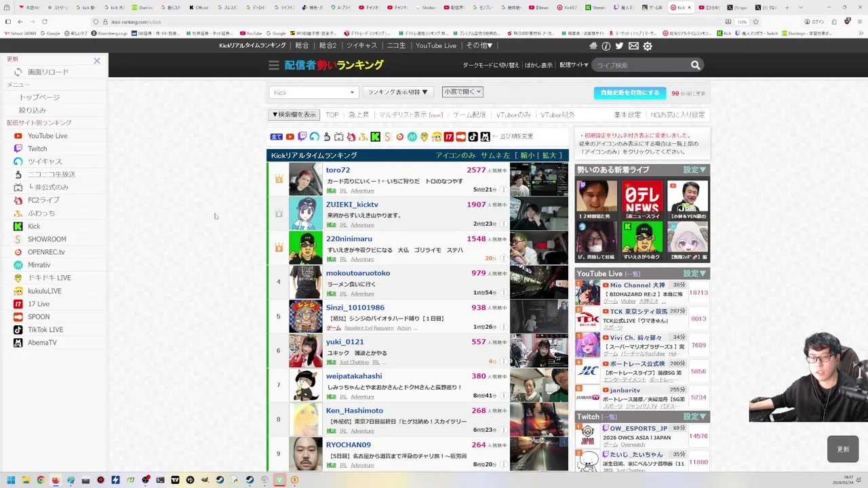Open the Windows Start button

[x=12, y=480]
